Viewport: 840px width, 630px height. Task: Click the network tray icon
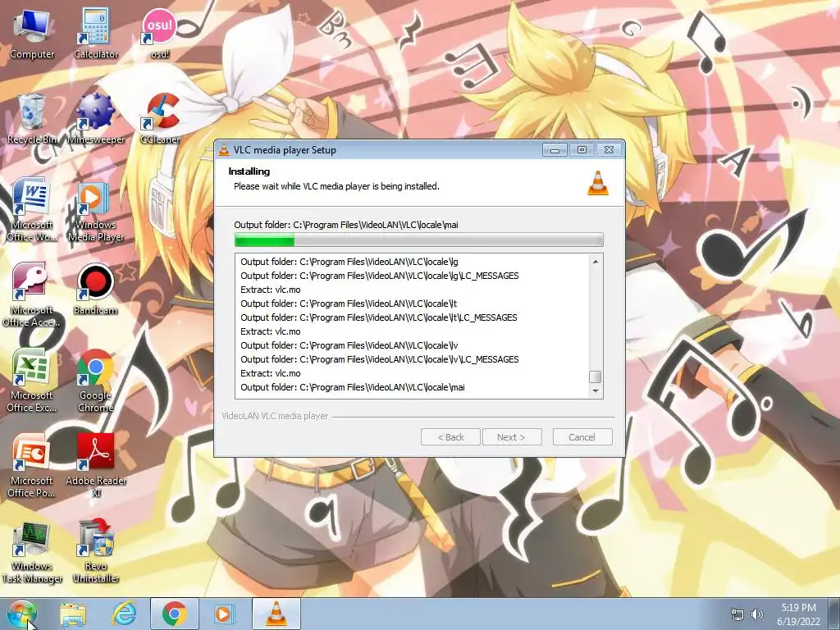[737, 615]
